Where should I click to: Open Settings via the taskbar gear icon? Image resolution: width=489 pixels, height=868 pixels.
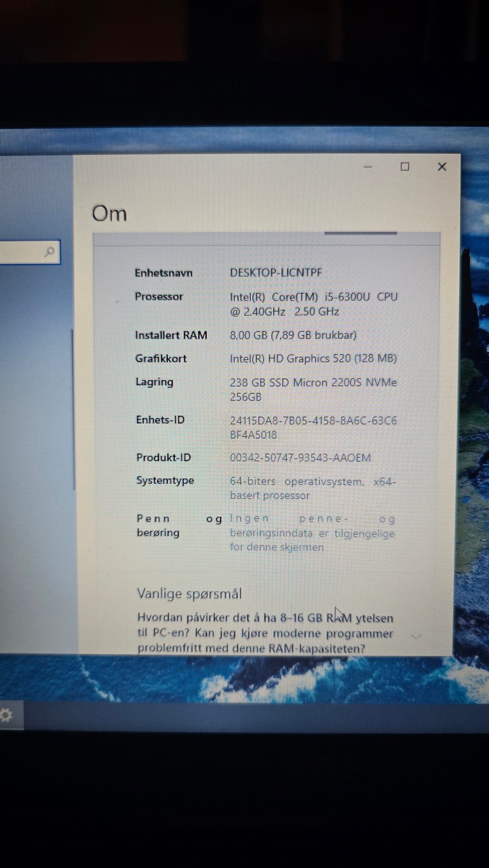[6, 715]
